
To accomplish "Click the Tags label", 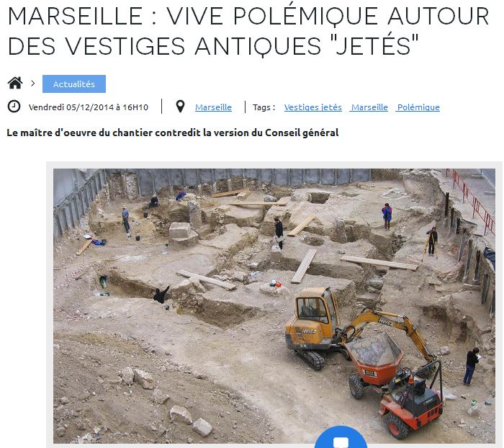I will 264,107.
